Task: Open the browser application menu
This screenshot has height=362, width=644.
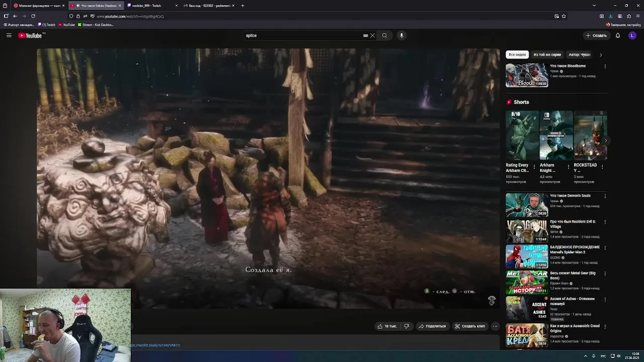Action: pyautogui.click(x=637, y=16)
